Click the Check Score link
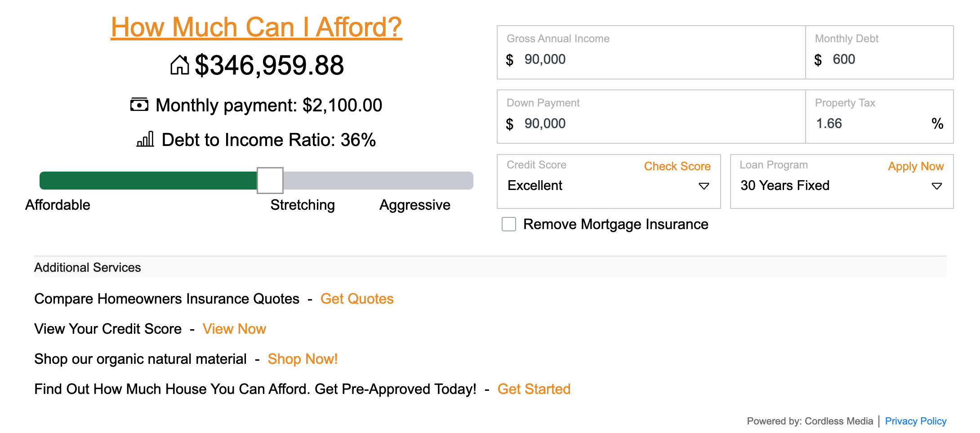Image resolution: width=980 pixels, height=433 pixels. click(677, 166)
